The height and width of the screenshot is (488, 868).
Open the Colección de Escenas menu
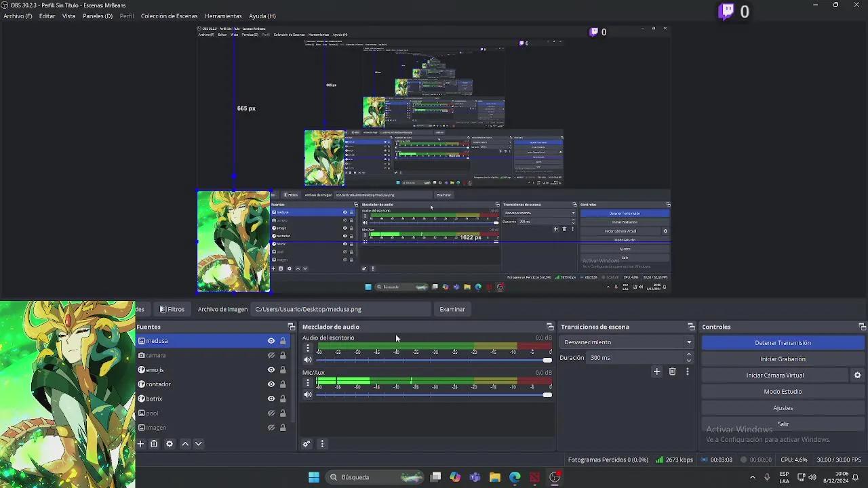(169, 16)
